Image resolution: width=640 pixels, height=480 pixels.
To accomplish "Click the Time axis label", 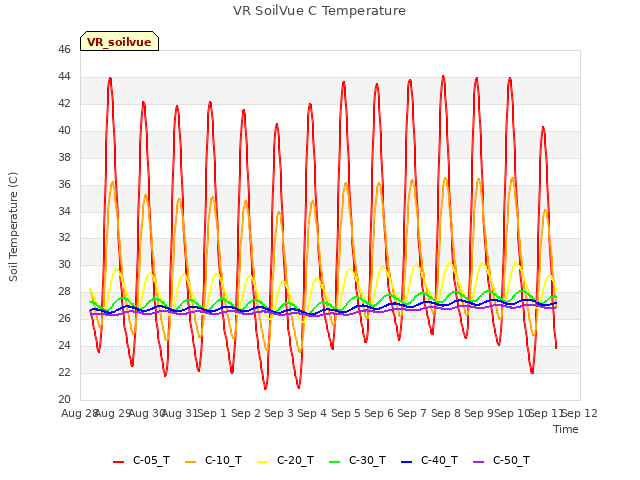I will point(566,429).
